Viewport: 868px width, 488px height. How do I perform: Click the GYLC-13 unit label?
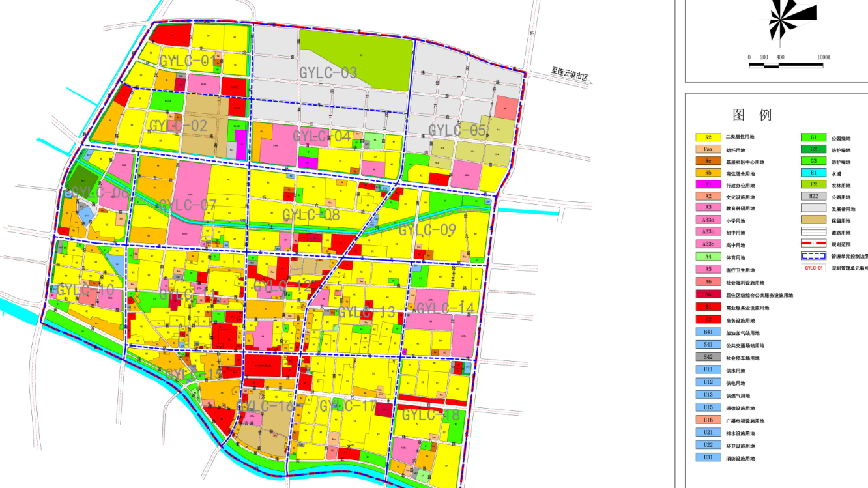(366, 312)
